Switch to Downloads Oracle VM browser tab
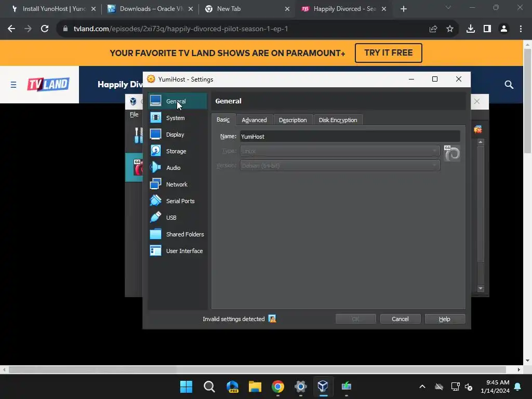 point(151,9)
